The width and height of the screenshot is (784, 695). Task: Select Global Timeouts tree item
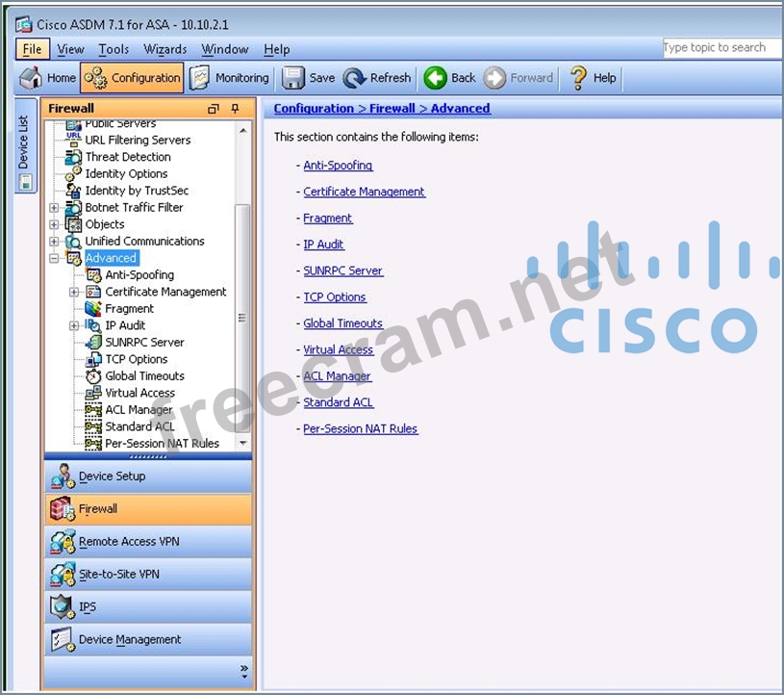(x=144, y=376)
